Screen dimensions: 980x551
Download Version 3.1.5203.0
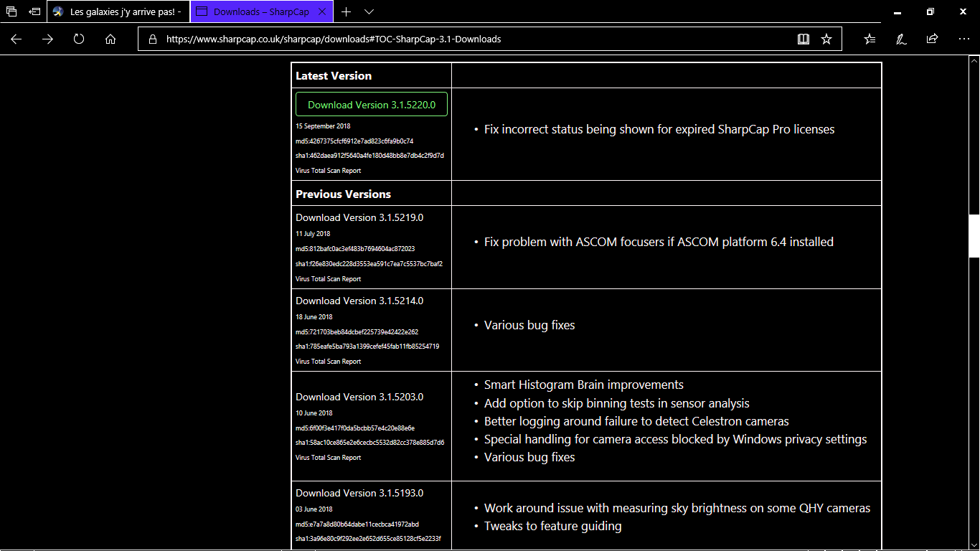tap(359, 397)
